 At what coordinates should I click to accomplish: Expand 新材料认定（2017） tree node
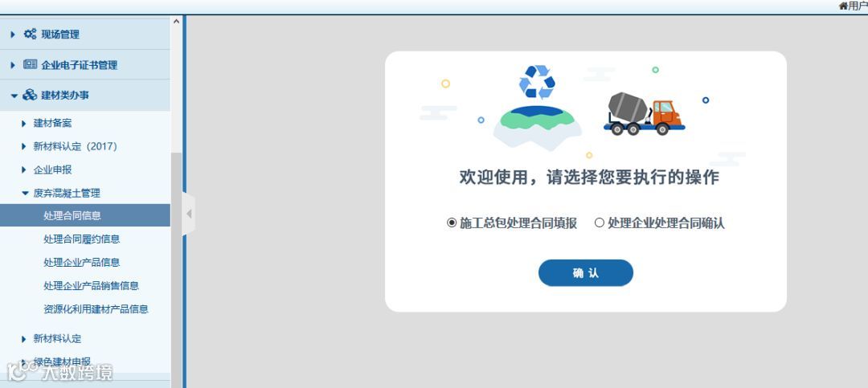[x=24, y=147]
